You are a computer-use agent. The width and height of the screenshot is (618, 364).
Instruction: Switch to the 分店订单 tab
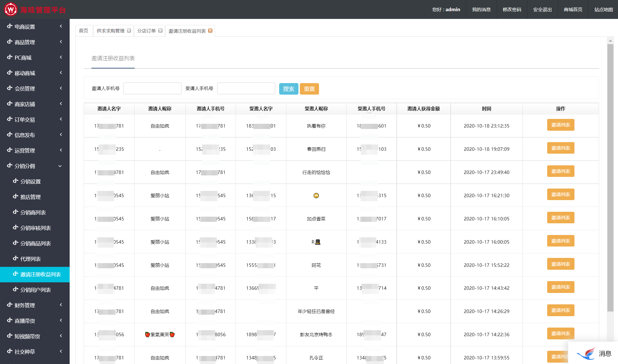(146, 31)
